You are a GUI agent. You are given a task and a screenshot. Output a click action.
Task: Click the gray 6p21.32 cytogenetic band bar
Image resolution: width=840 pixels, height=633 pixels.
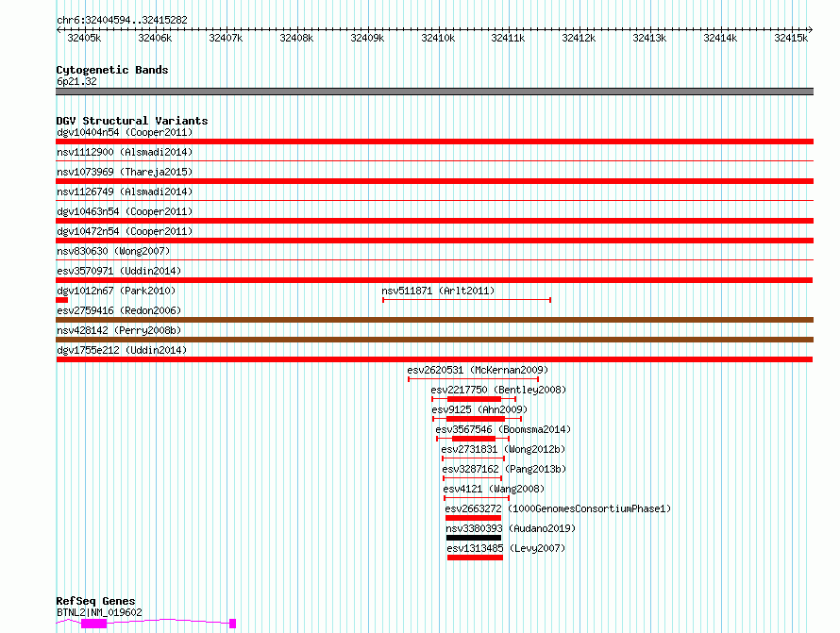[434, 92]
